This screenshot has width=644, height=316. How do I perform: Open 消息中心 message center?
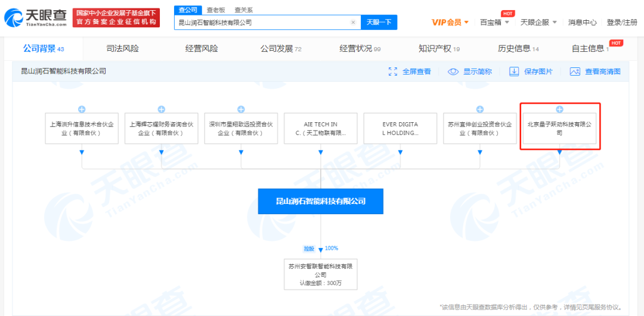(x=583, y=22)
